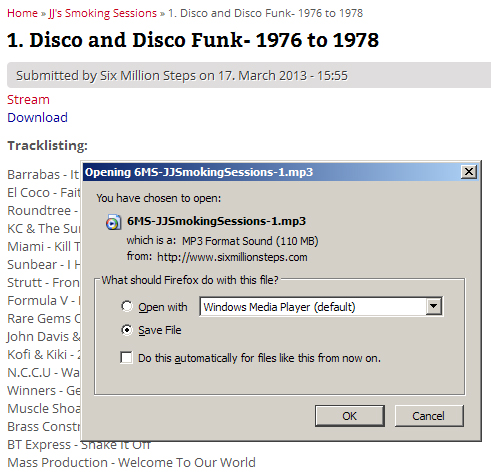Click the bold file name 6MS-JJSmokingSessions-1.mp3 in dialog body
The width and height of the screenshot is (491, 472).
click(216, 221)
